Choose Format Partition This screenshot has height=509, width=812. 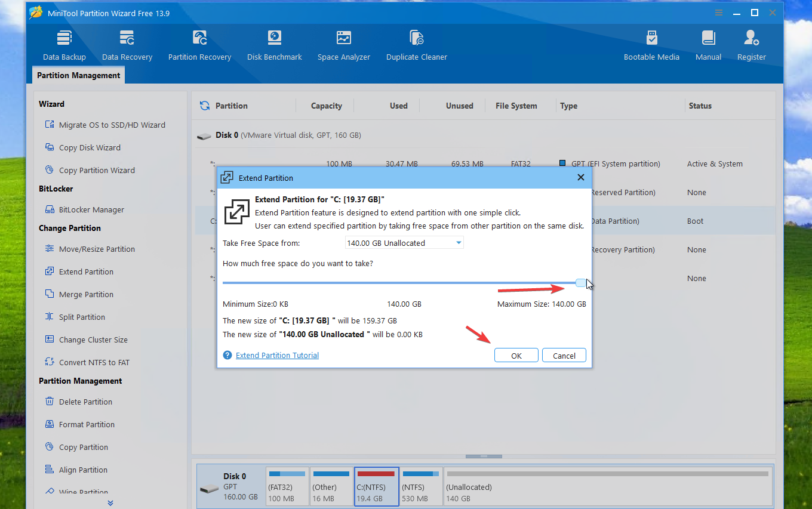click(x=79, y=424)
